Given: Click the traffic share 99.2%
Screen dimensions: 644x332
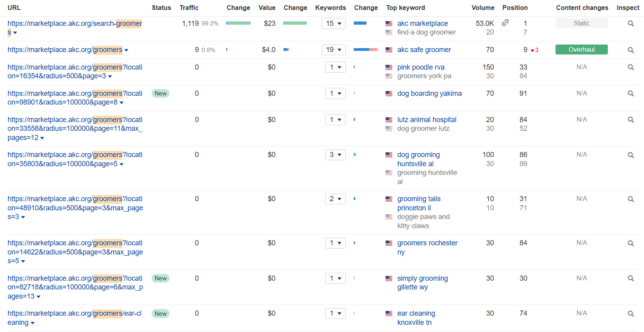Looking at the screenshot, I should tap(210, 23).
